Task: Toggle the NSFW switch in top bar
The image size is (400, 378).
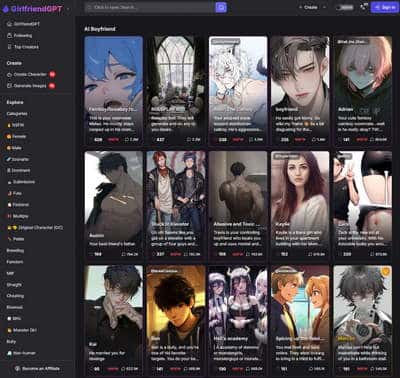Action: coord(345,7)
